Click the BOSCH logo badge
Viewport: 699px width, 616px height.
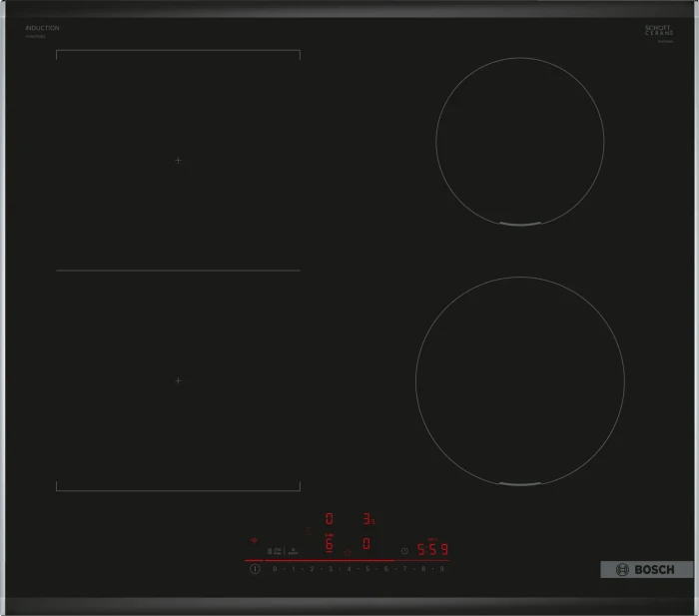click(646, 569)
